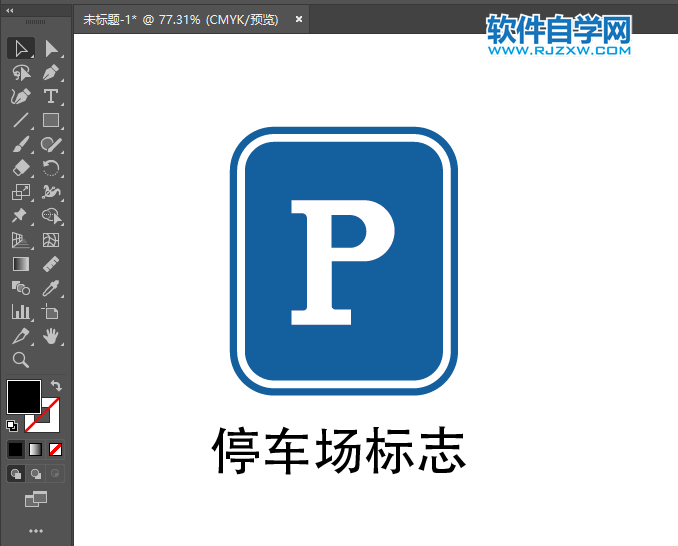Choose the Rectangle tool
Image resolution: width=678 pixels, height=546 pixels.
[x=51, y=120]
